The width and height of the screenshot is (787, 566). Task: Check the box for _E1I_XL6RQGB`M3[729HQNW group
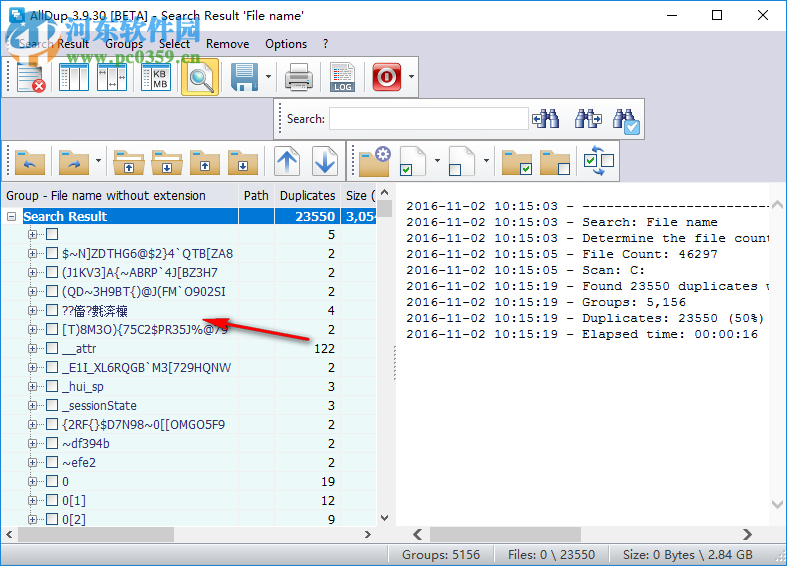[52, 367]
